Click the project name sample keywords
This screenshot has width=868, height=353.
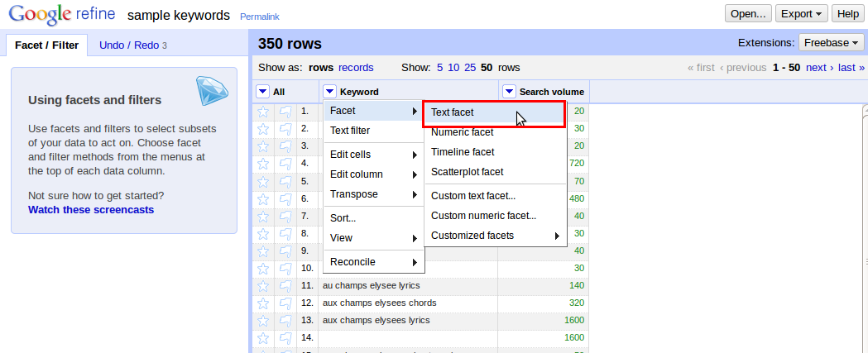179,15
